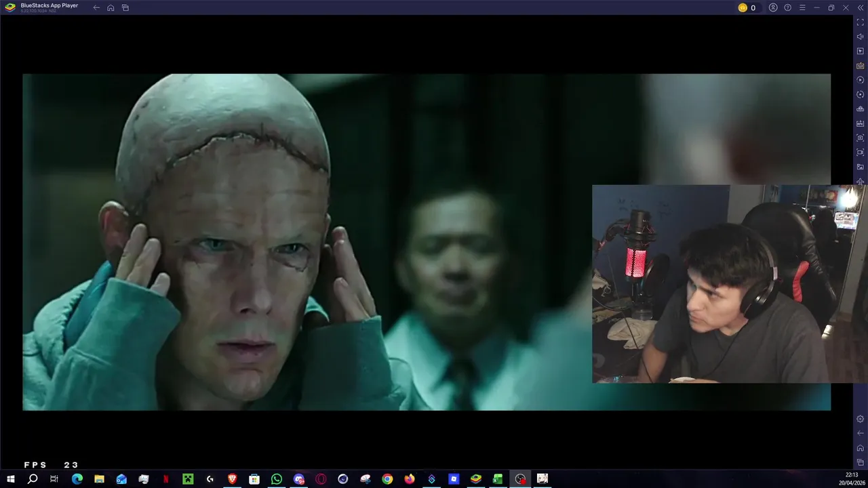The height and width of the screenshot is (488, 868).
Task: Open the BlueStacks hamburger menu
Action: click(802, 7)
